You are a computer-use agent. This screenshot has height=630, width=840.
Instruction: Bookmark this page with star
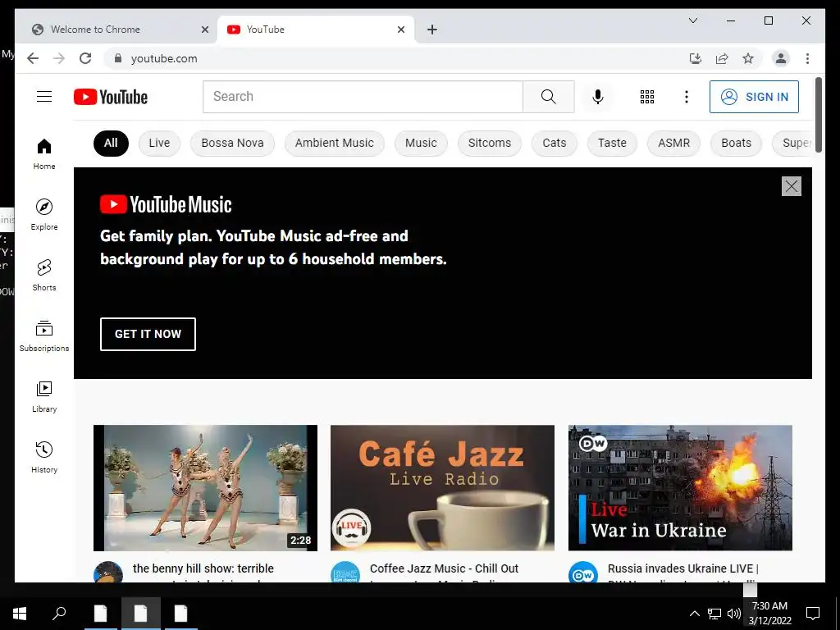coord(748,58)
